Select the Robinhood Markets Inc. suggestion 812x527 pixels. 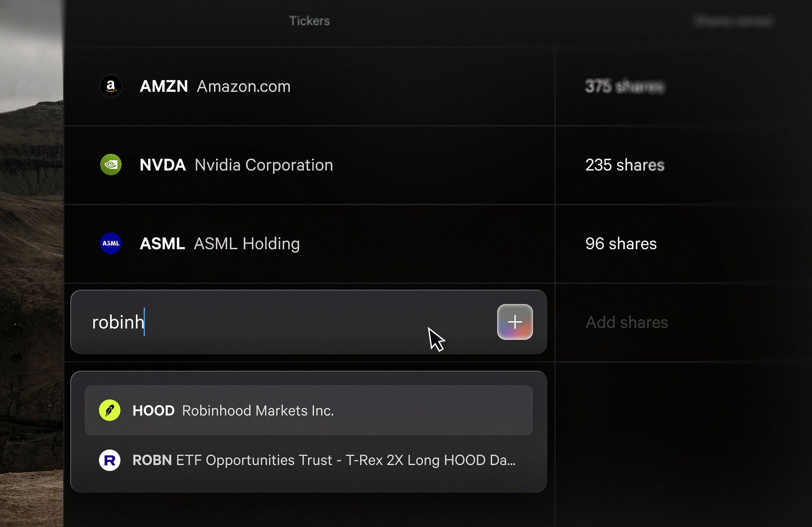[x=308, y=410]
